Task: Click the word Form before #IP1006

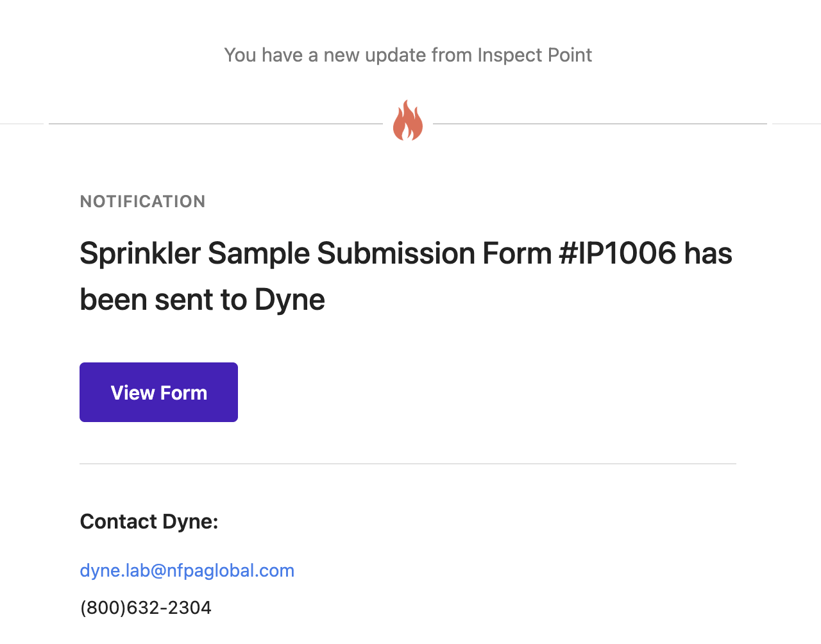Action: click(517, 253)
